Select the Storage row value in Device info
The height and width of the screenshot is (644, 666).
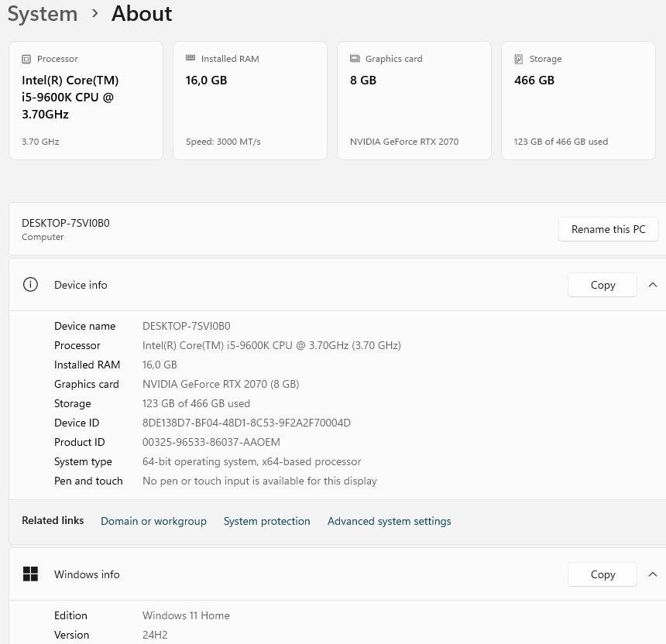pyautogui.click(x=196, y=403)
